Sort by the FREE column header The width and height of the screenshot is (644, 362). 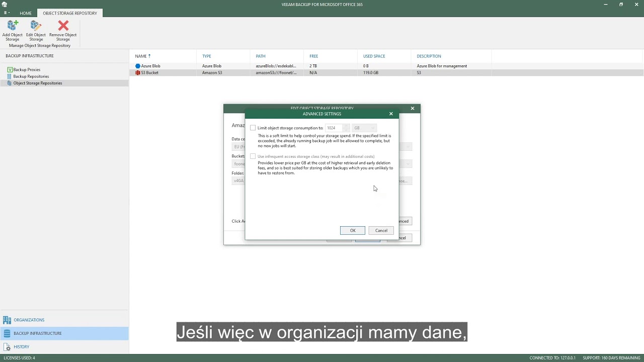point(313,56)
